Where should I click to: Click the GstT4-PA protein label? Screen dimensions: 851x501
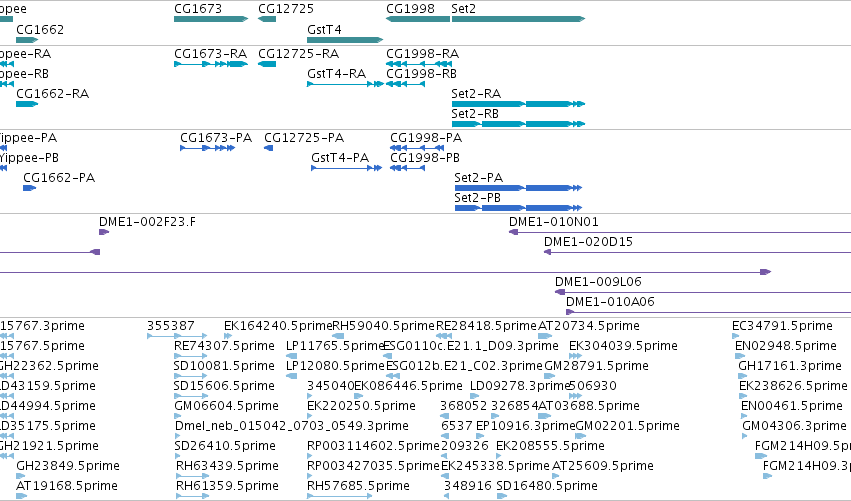click(340, 158)
